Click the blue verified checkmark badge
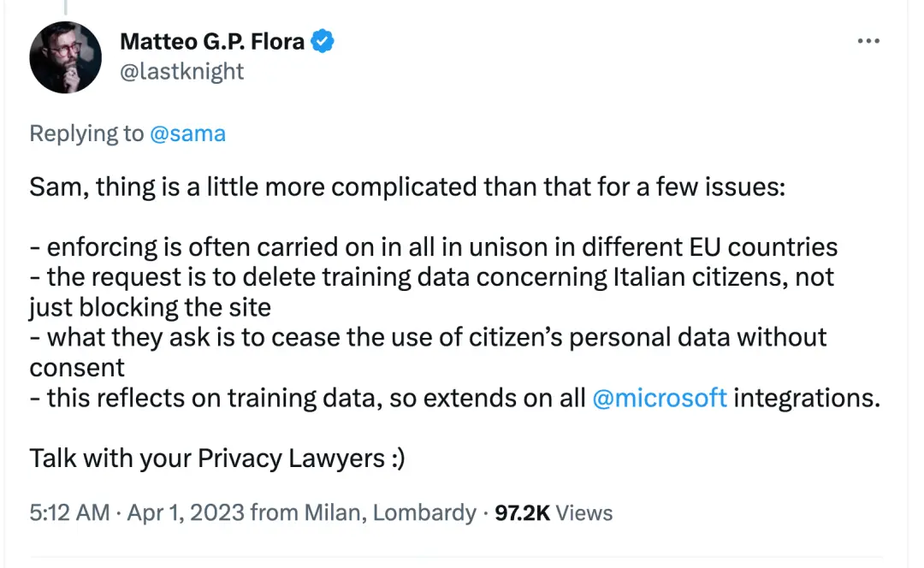The image size is (924, 568). click(322, 41)
